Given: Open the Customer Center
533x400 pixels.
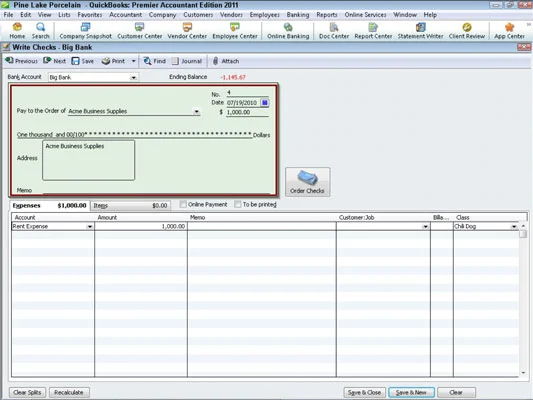Looking at the screenshot, I should pos(139,31).
